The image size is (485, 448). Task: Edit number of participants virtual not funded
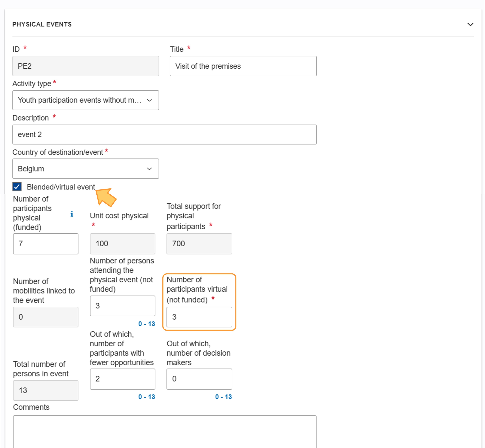pos(199,317)
